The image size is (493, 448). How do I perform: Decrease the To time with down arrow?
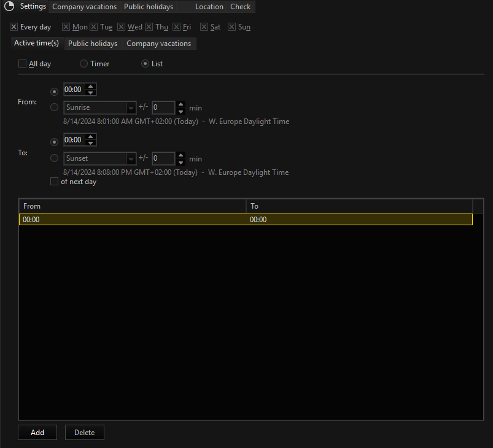[90, 143]
